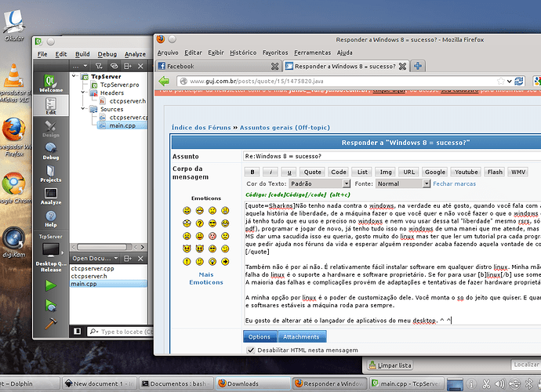Click the Assunto subject field
The image size is (541, 392).
(391, 156)
